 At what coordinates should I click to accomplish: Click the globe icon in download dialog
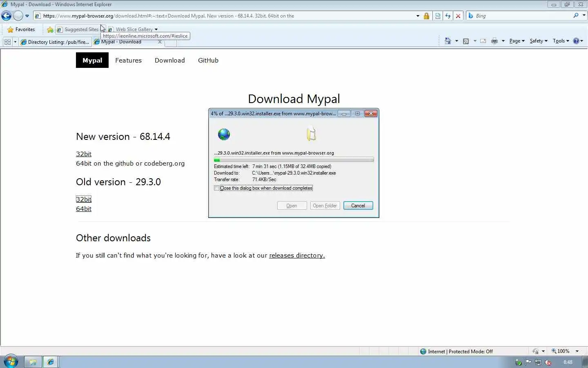tap(224, 134)
